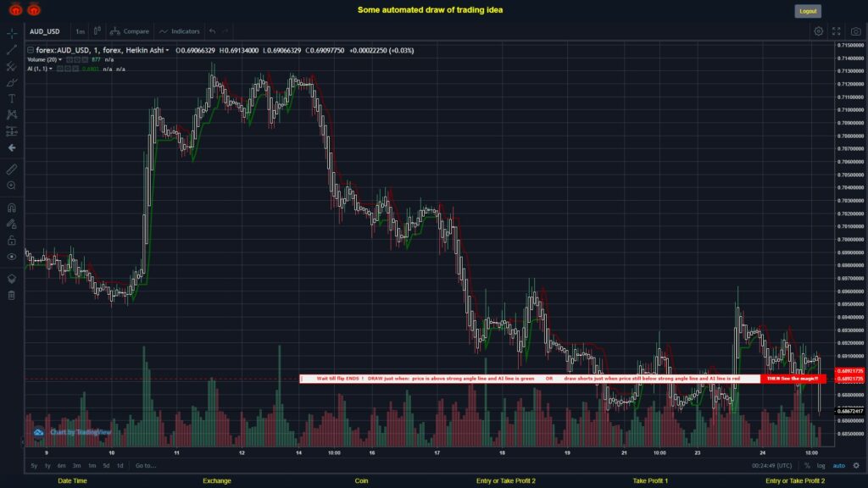868x488 pixels.
Task: Open the 1m interval dropdown
Action: tap(81, 31)
